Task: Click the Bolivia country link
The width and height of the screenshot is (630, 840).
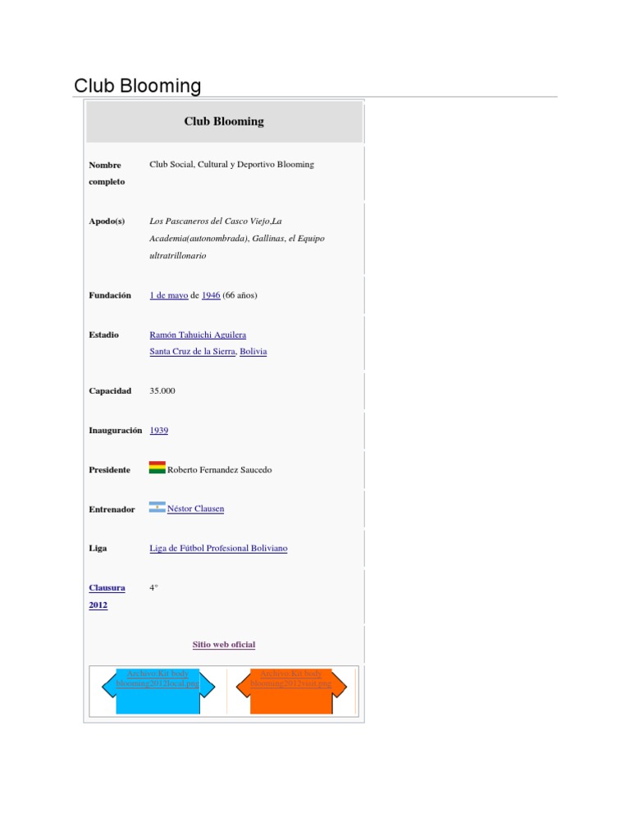Action: pyautogui.click(x=253, y=351)
